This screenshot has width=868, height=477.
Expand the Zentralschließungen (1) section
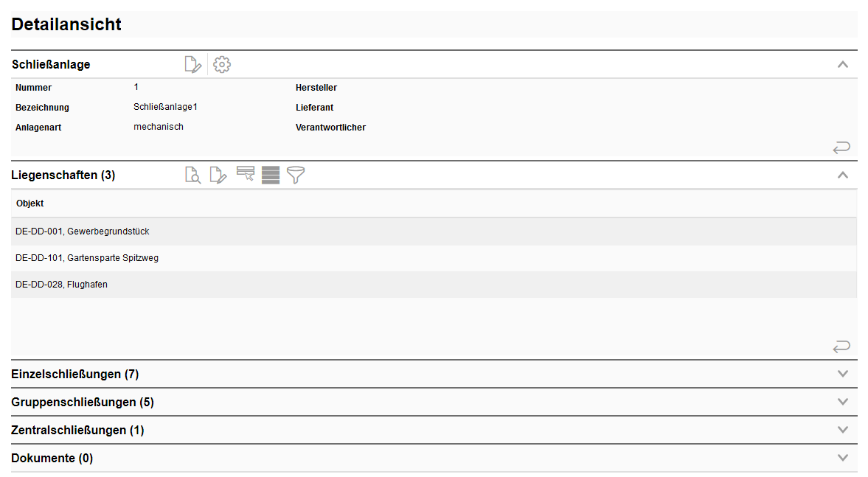843,430
